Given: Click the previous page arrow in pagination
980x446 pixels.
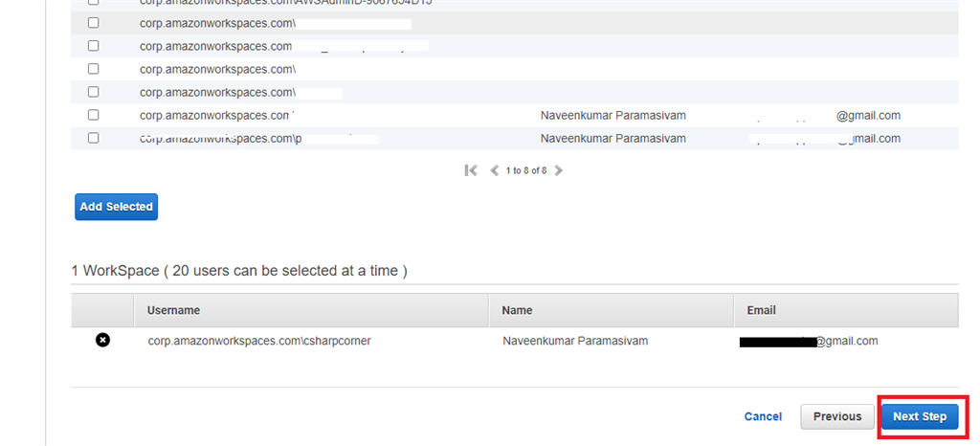Looking at the screenshot, I should 494,170.
